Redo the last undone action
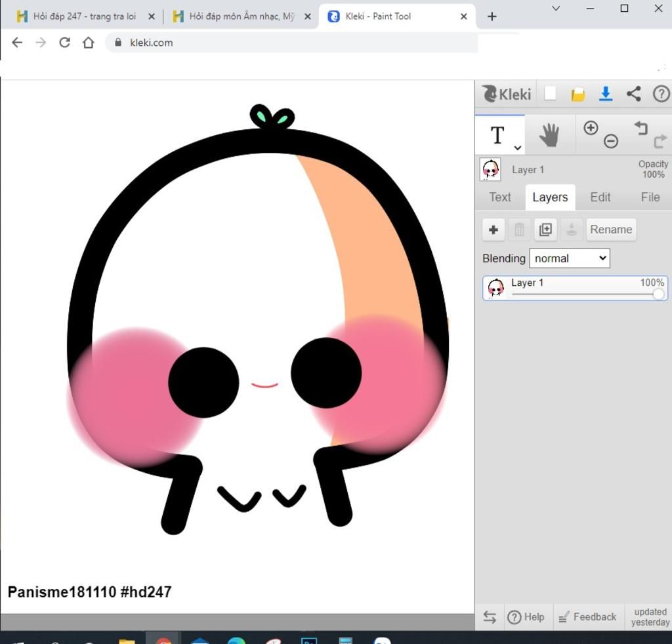This screenshot has height=644, width=672. point(660,141)
